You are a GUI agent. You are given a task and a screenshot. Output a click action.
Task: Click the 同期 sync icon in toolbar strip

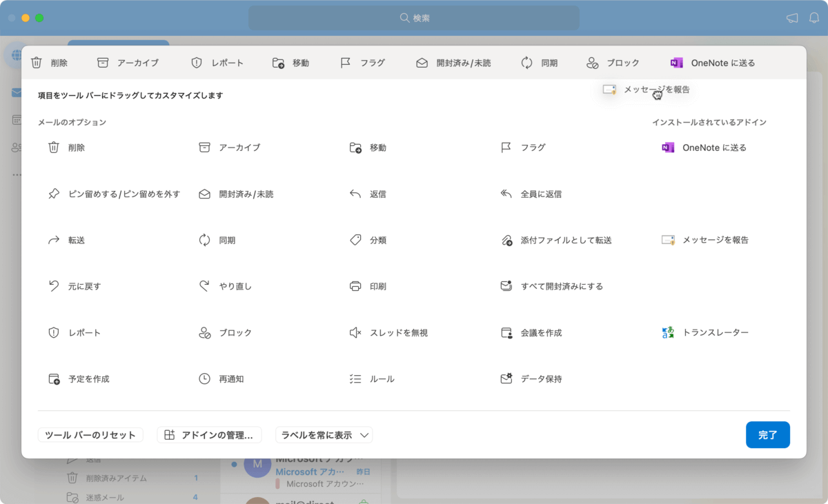[x=526, y=63]
